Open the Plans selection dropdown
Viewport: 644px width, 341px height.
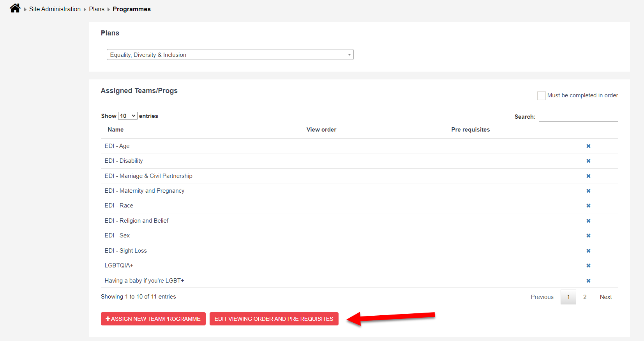pyautogui.click(x=230, y=54)
